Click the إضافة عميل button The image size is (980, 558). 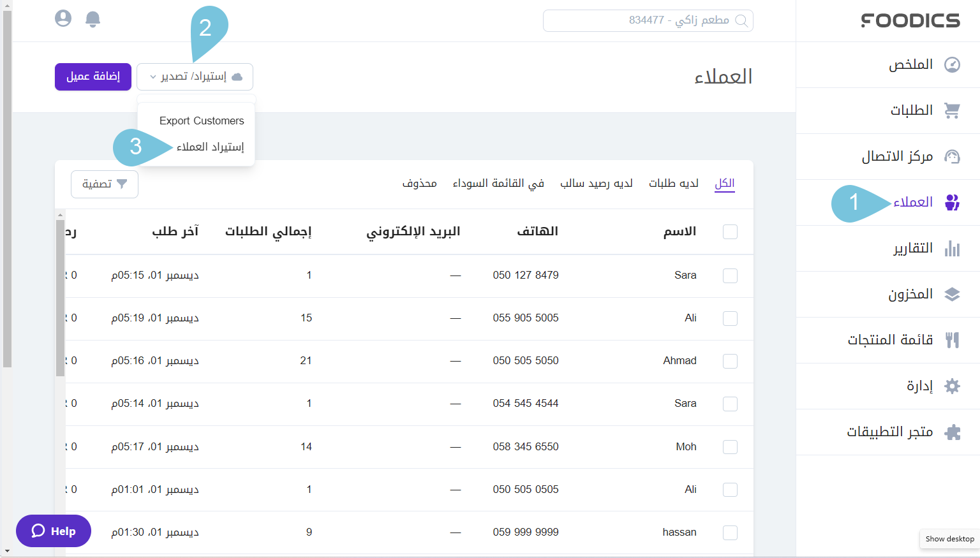coord(93,77)
